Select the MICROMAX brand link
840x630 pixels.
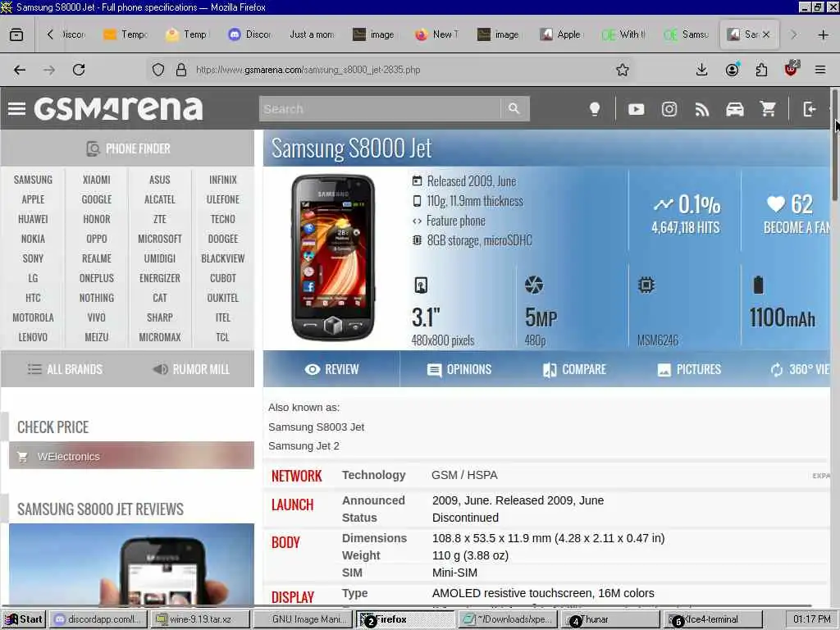point(160,337)
